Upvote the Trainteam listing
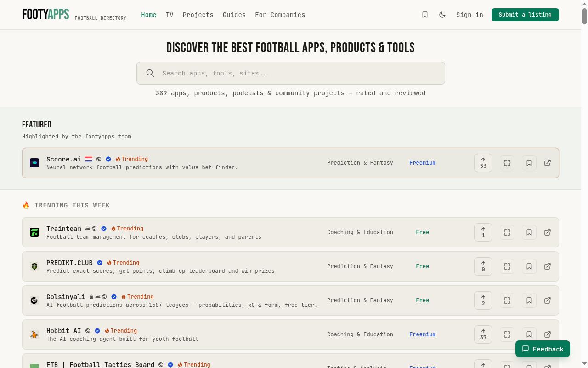This screenshot has width=588, height=368. point(483,232)
